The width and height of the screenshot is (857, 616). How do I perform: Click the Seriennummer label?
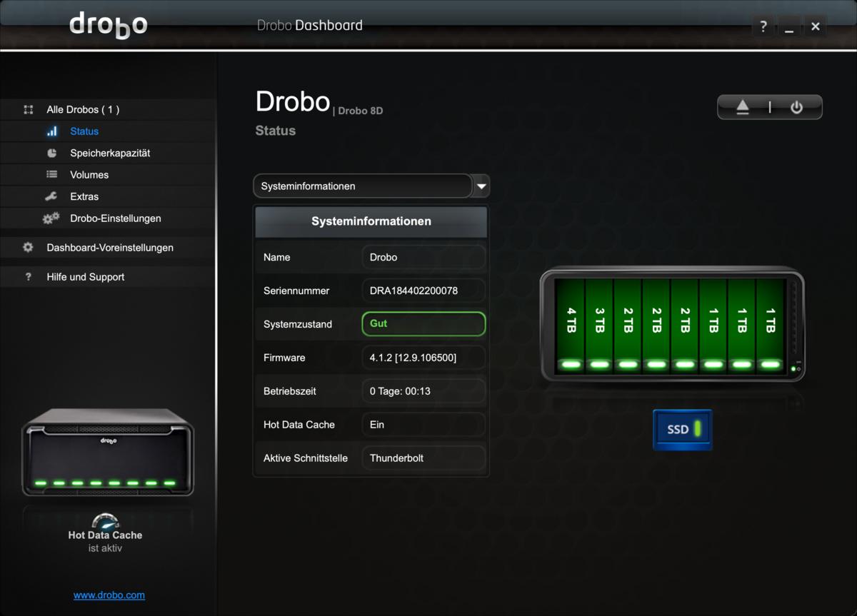click(x=296, y=291)
